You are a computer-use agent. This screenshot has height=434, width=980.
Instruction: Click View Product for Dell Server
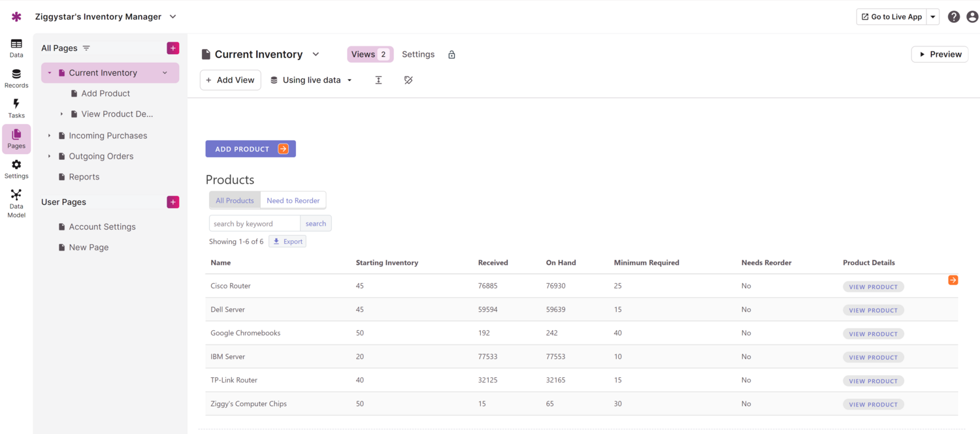873,311
